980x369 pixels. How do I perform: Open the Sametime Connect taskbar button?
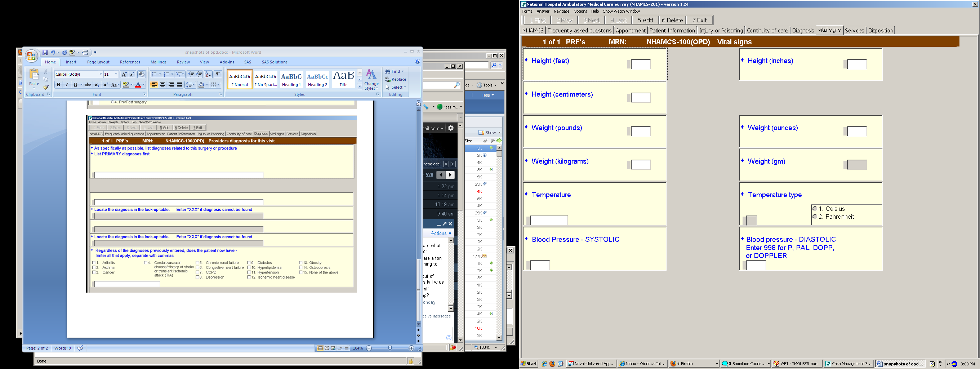746,364
